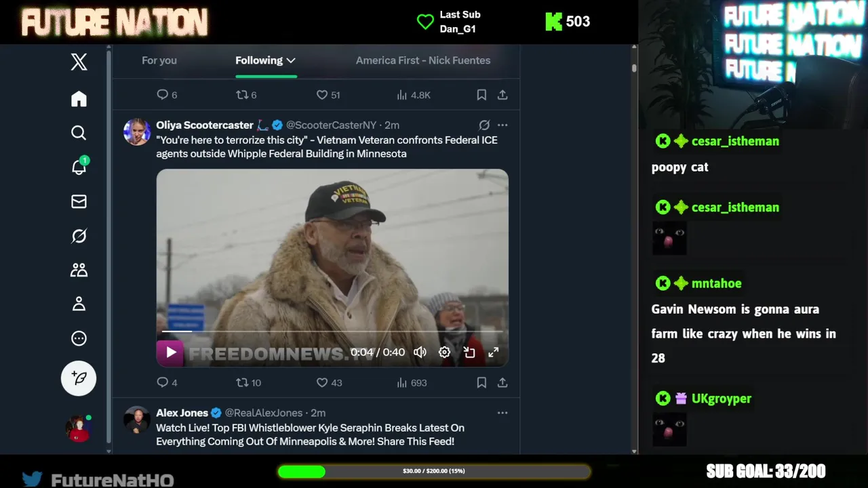
Task: Reply to Scootercaster post with 4 comments
Action: point(167,383)
